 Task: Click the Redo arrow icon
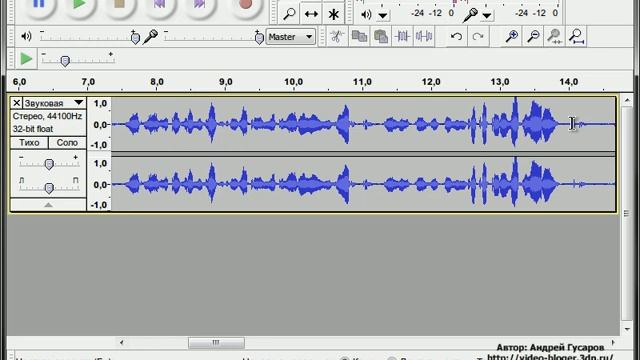click(478, 36)
